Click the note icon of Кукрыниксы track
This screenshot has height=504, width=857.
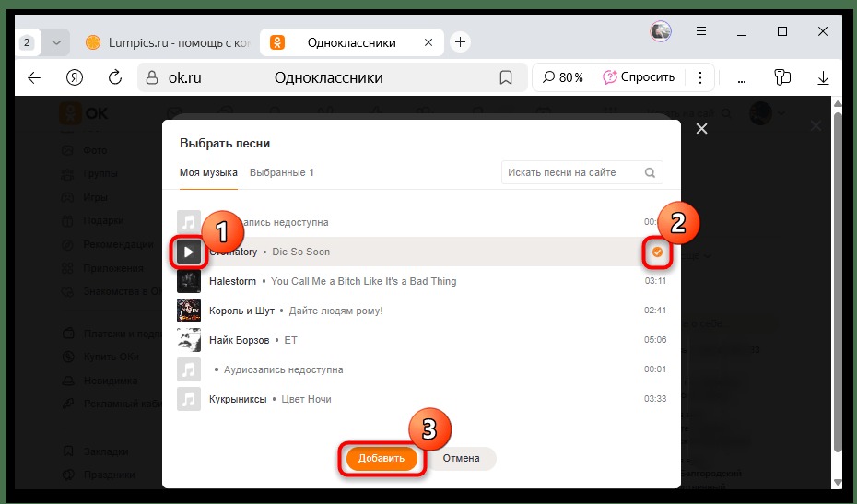click(189, 399)
